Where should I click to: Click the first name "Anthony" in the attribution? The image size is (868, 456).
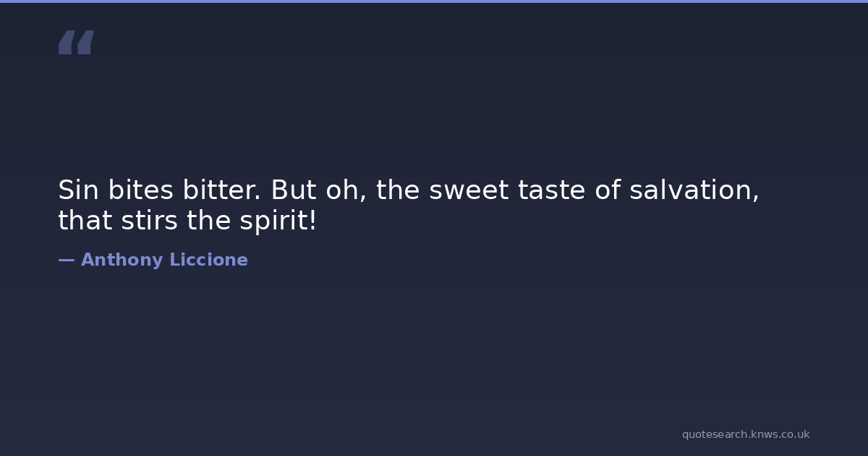122,260
